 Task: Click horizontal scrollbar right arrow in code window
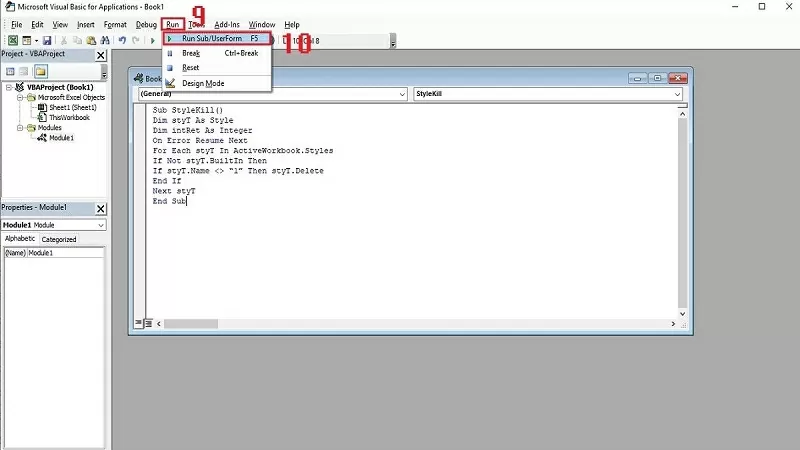point(673,324)
